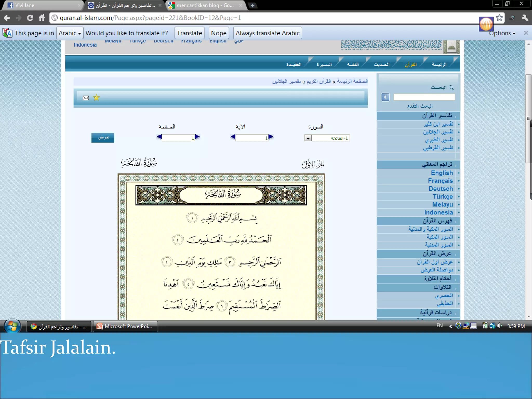Open مواصلة العرض link
This screenshot has width=532, height=399.
437,270
